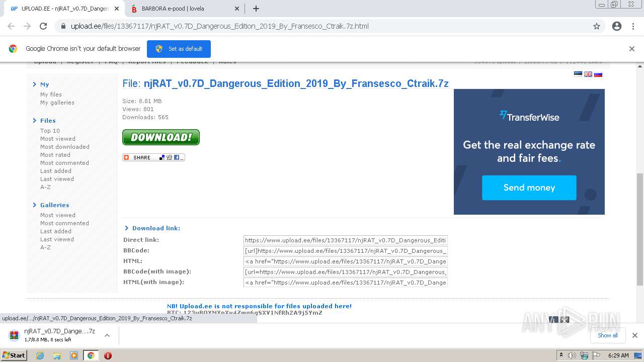Screen dimensions: 644x362
Task: Open File Explorer from the taskbar
Action: (57, 355)
